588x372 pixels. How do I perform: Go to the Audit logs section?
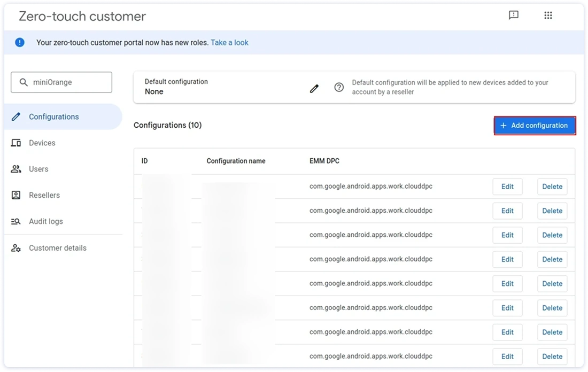point(46,221)
